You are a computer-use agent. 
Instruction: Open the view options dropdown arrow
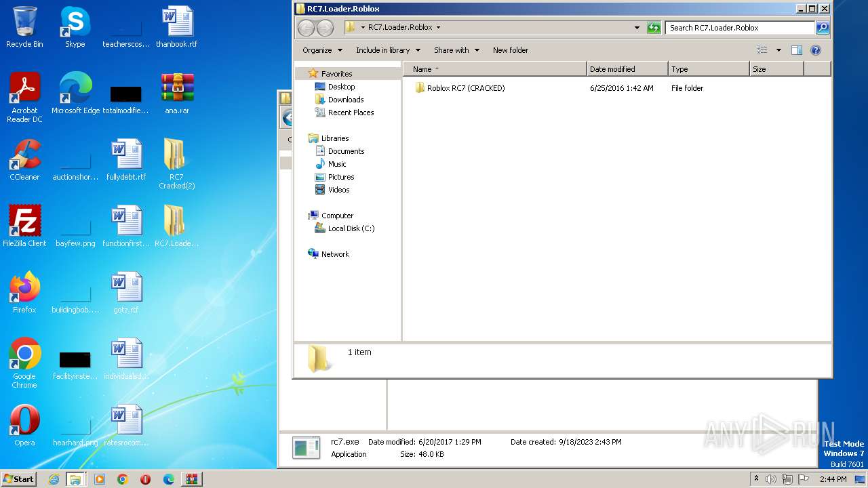coord(778,50)
